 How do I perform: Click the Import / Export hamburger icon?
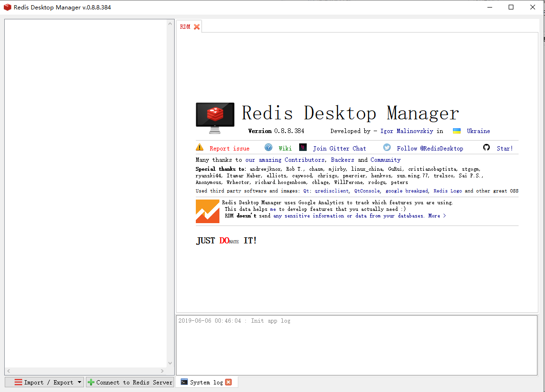point(18,382)
